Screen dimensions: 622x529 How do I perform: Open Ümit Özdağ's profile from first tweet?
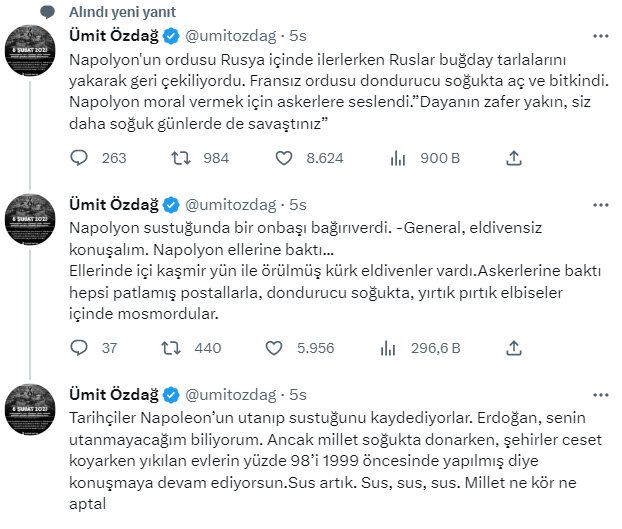[113, 37]
